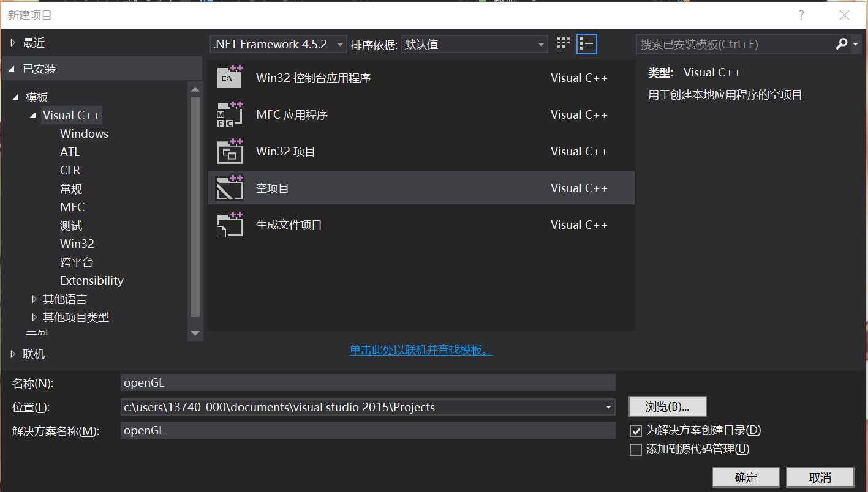Open 单击此处以联机并查找模板 link
This screenshot has height=492, width=868.
pos(421,350)
